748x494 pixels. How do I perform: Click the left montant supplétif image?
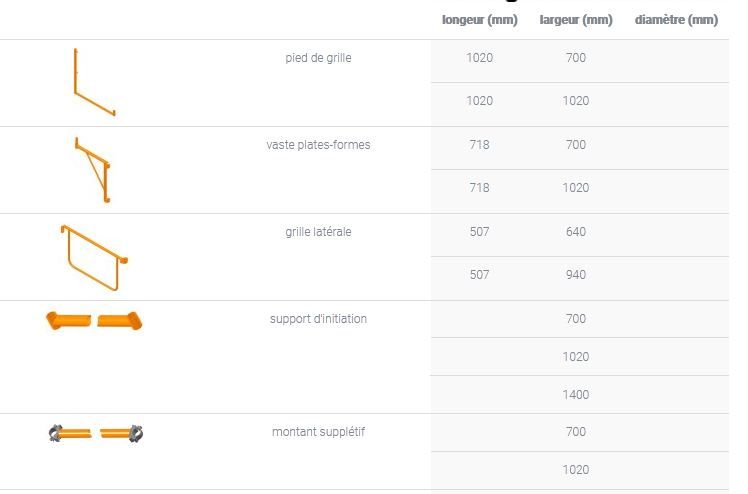70,433
